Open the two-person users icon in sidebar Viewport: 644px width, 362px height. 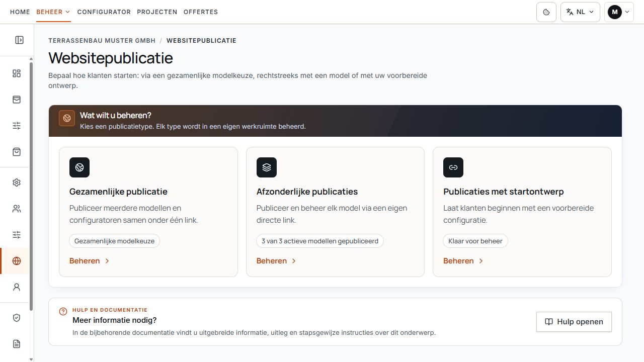pos(17,209)
